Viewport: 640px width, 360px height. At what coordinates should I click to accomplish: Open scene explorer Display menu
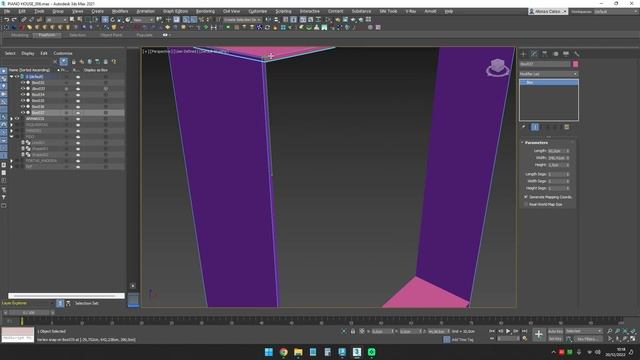[x=28, y=53]
